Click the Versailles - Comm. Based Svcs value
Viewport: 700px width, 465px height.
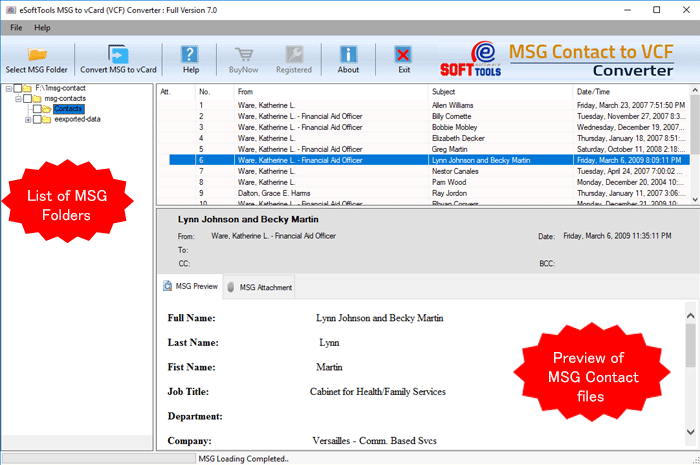(374, 441)
